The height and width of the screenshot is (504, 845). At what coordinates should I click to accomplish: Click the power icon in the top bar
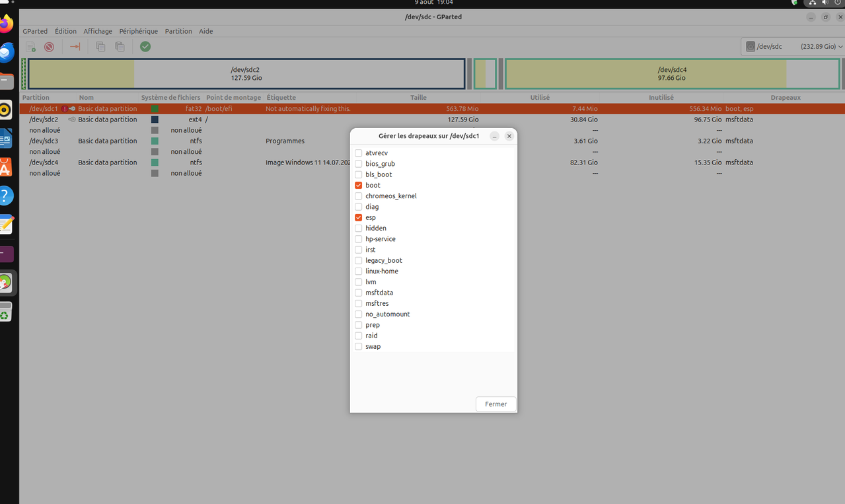tap(838, 3)
